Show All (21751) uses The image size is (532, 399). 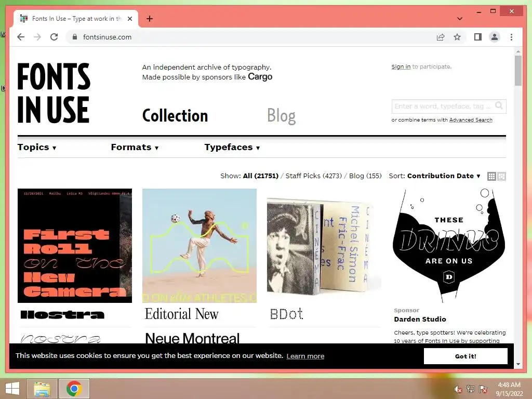(261, 176)
